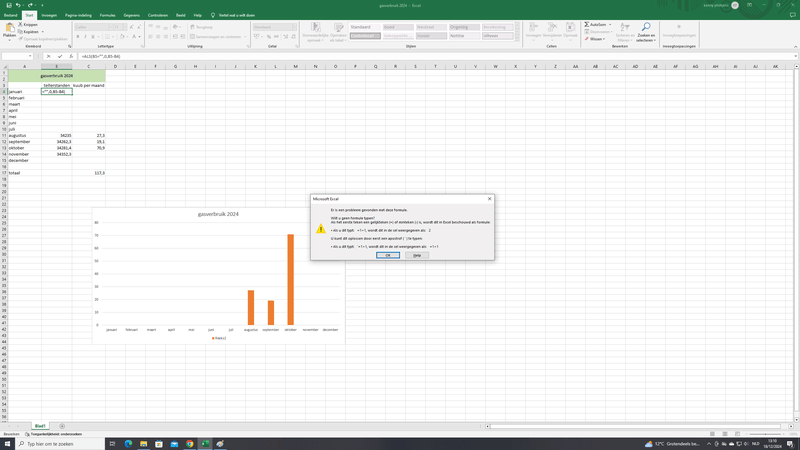
Task: Click OK in the formula error dialog
Action: pyautogui.click(x=388, y=255)
